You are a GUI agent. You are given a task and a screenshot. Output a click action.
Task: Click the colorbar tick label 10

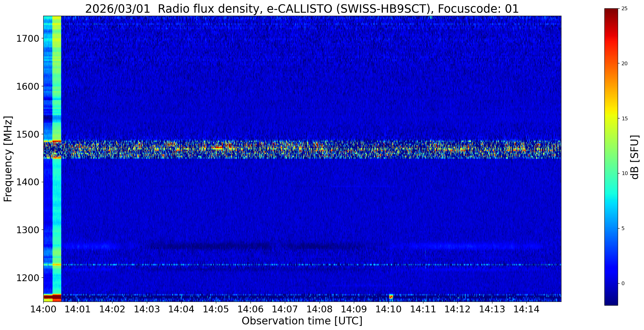coord(625,174)
